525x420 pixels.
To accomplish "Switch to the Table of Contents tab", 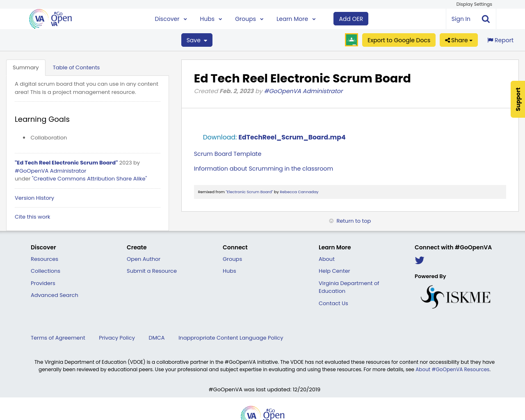I will click(76, 67).
